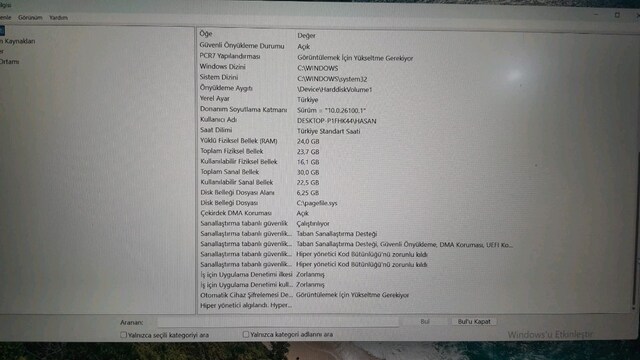Image resolution: width=640 pixels, height=360 pixels.
Task: Click the 'Türkiye Standart Saati' value
Action: point(329,131)
